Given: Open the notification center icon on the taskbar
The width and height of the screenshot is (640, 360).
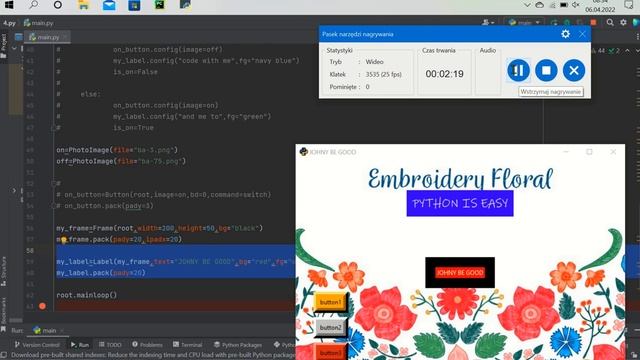Looking at the screenshot, I should [x=629, y=5].
